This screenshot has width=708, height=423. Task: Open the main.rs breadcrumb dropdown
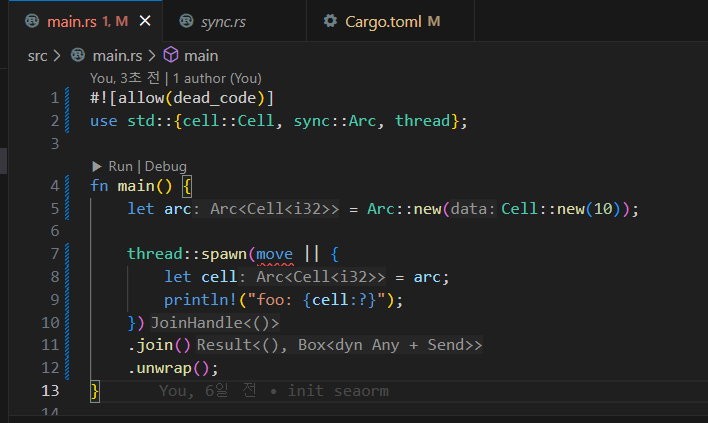(117, 56)
